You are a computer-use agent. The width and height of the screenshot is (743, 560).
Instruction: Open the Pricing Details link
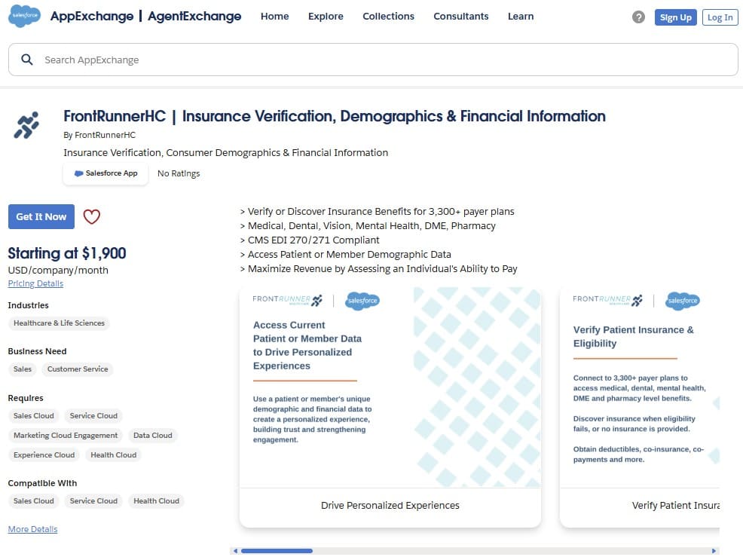[x=35, y=283]
